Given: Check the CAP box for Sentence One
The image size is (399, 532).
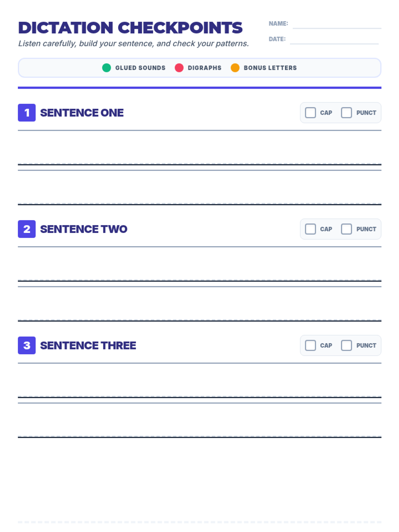Looking at the screenshot, I should coord(310,113).
